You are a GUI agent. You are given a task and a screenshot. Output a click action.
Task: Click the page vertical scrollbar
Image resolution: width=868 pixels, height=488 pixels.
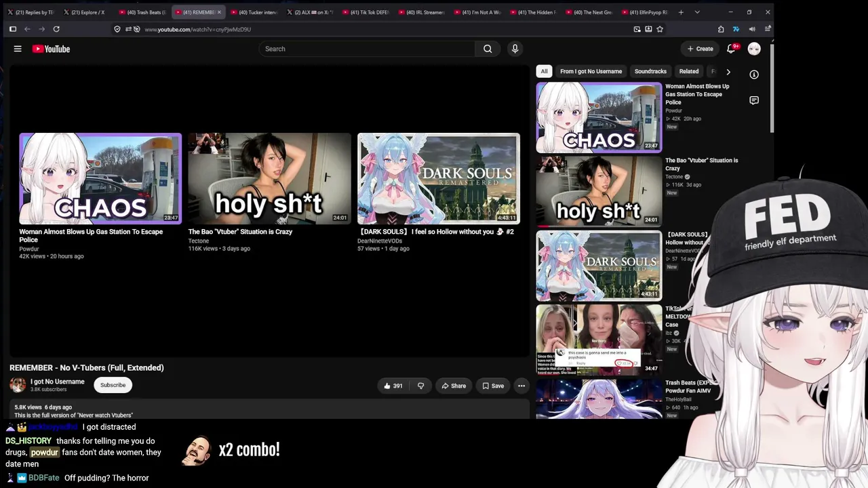click(772, 88)
